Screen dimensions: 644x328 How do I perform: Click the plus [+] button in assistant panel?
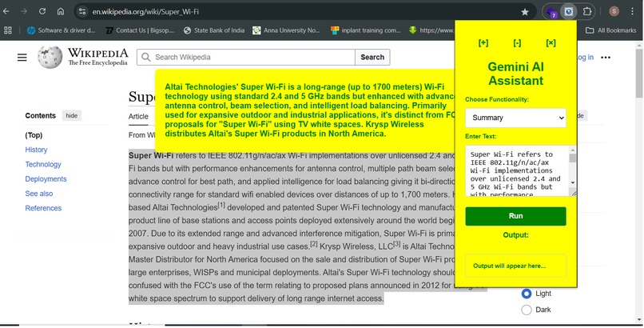pos(483,42)
